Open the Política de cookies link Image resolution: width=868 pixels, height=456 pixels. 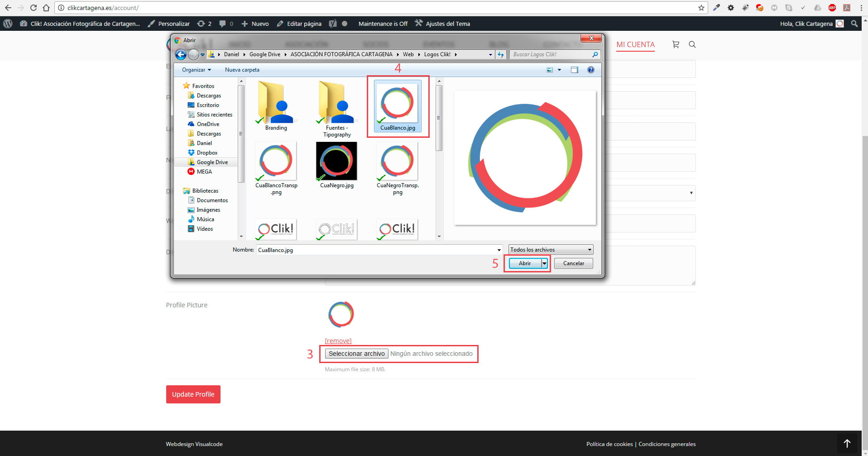(609, 444)
